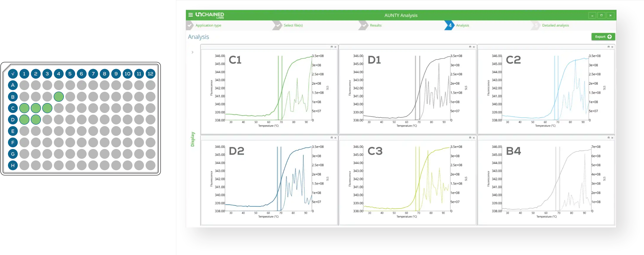Open the hamburger menu beside Unchained Labs logo

point(190,15)
